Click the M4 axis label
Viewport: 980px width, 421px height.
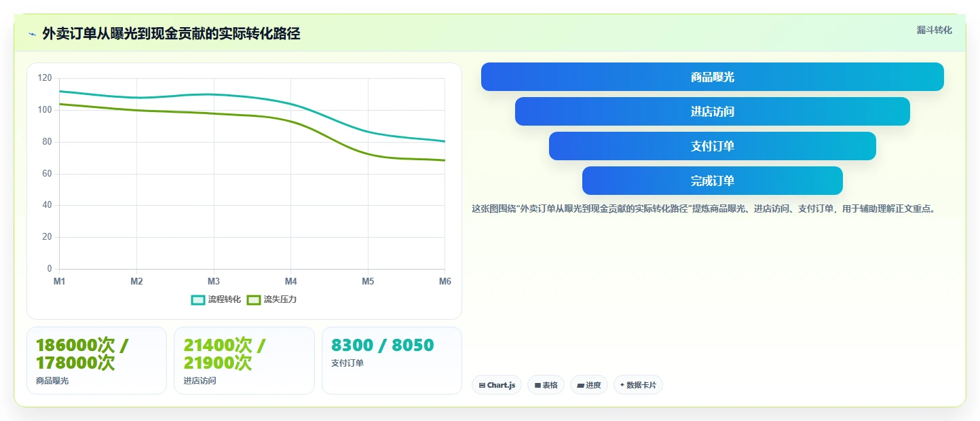coord(291,281)
